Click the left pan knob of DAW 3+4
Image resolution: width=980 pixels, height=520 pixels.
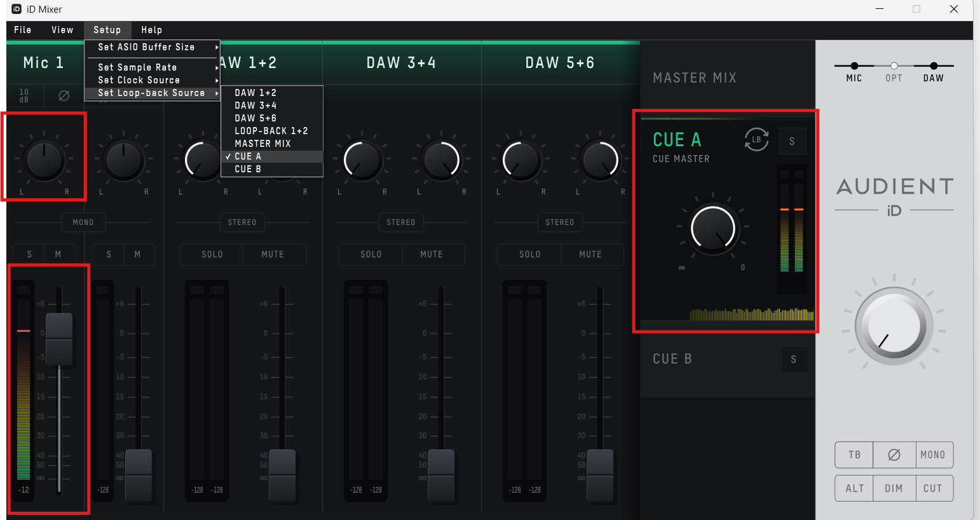pos(362,160)
